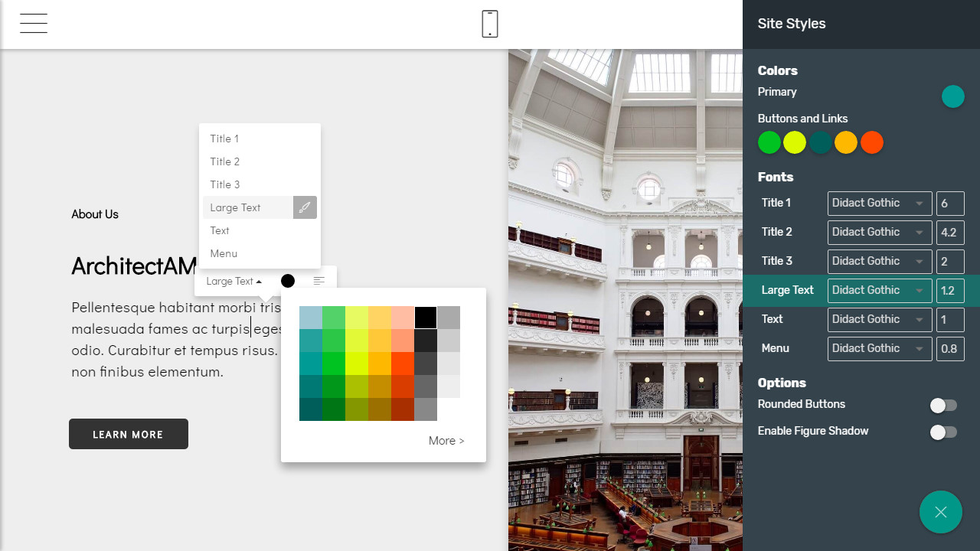Click the LEARN MORE button

[128, 434]
